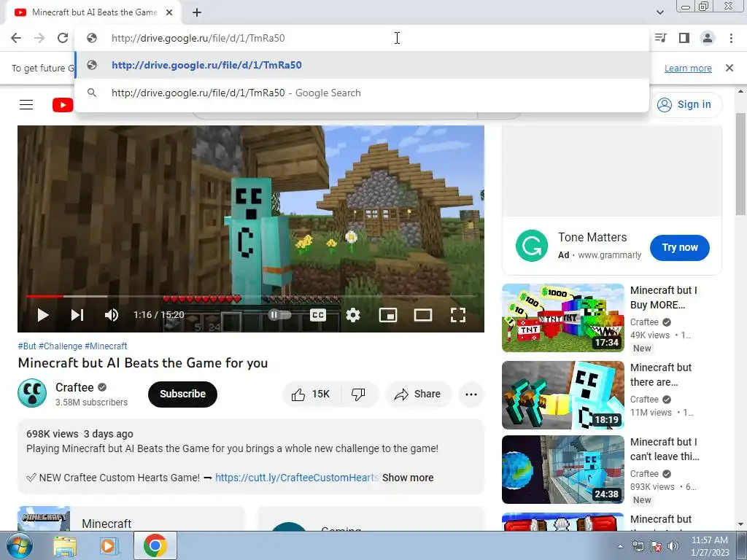Click the address bar URL text field
The width and height of the screenshot is (747, 560).
click(362, 38)
